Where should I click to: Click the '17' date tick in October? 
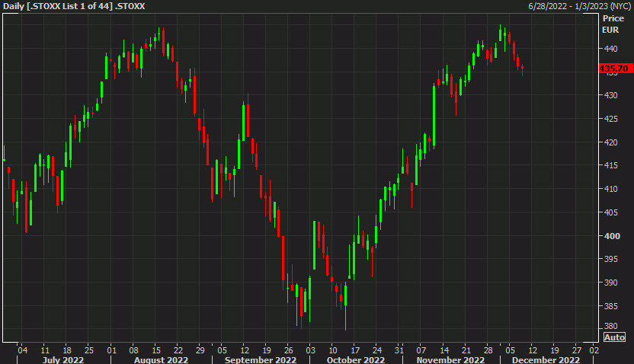(x=355, y=350)
